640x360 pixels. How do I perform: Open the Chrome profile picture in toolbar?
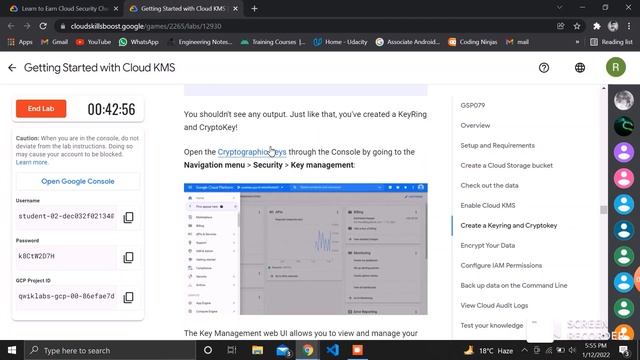pos(613,26)
